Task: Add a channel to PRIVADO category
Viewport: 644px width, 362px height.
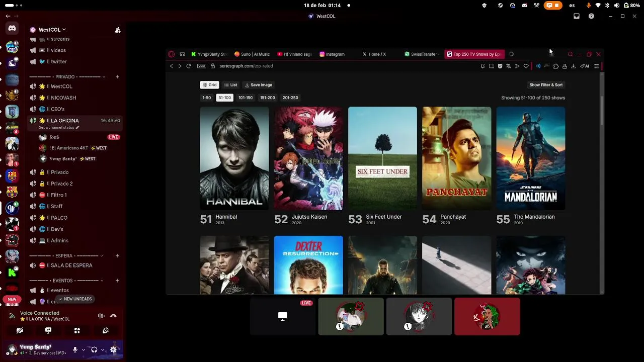Action: tap(117, 77)
